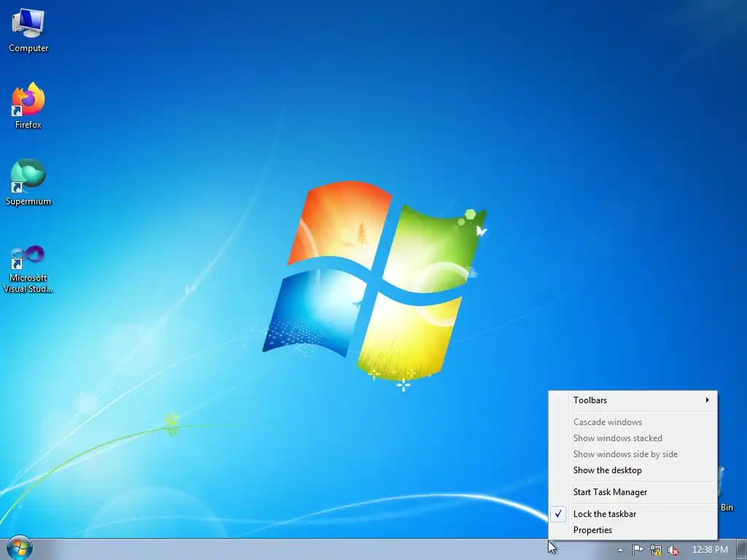747x560 pixels.
Task: Click the Toolbars submenu arrow
Action: [708, 400]
